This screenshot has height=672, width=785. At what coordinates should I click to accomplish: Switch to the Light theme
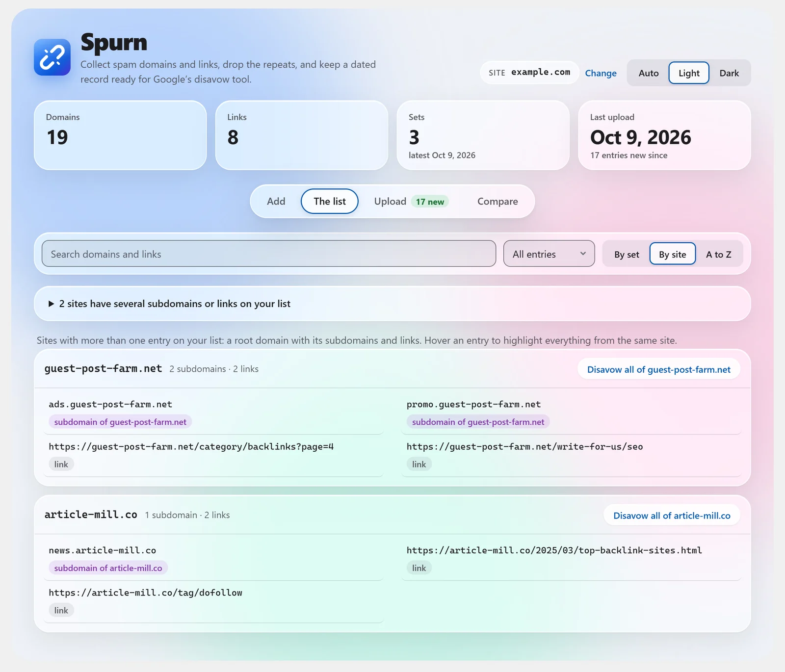(x=689, y=73)
